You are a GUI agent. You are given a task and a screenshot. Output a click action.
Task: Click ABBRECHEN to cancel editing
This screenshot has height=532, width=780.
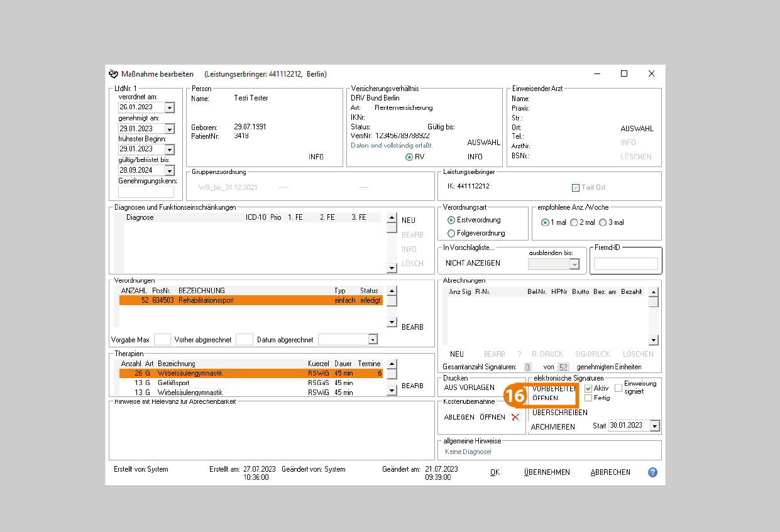(x=610, y=472)
